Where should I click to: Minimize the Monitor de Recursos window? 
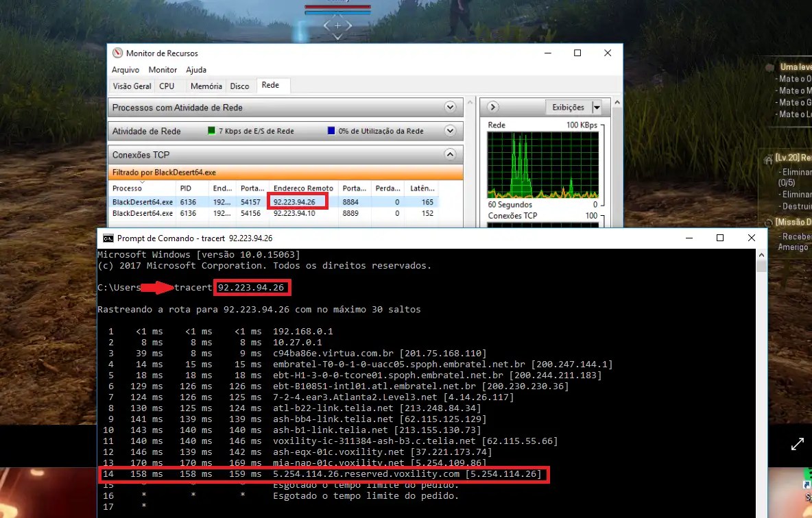(548, 53)
